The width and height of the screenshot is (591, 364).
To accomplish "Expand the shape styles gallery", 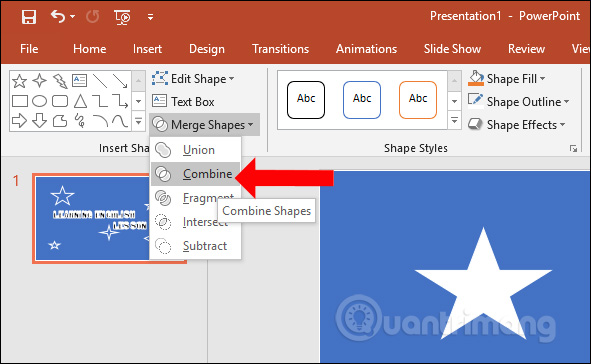I will click(454, 121).
